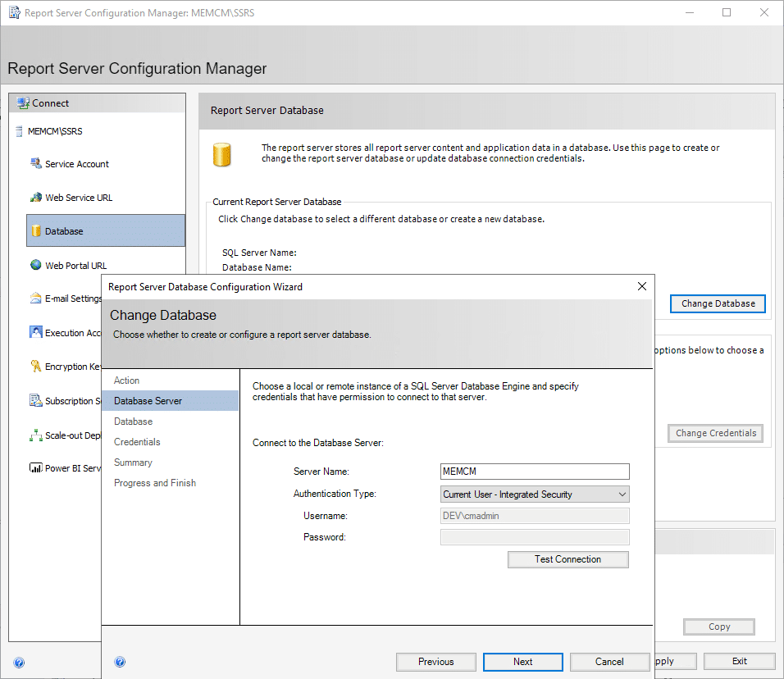
Task: Select the Credentials wizard step
Action: click(x=137, y=442)
